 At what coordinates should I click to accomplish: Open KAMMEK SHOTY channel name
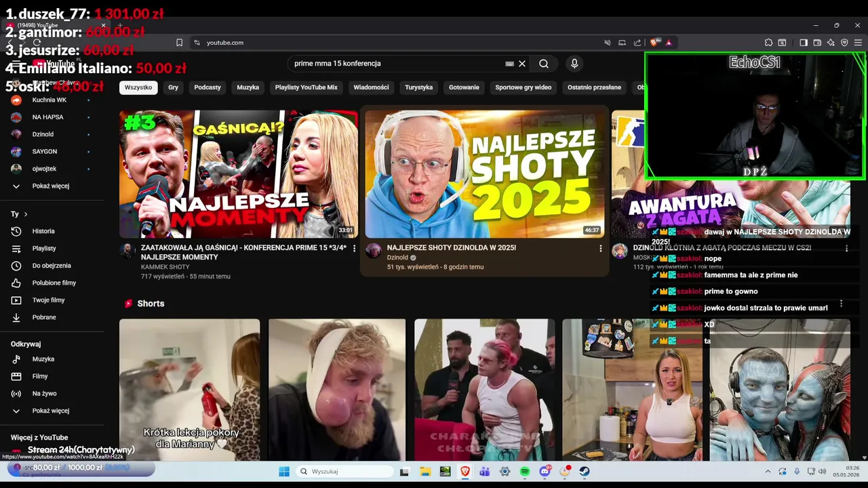tap(165, 267)
